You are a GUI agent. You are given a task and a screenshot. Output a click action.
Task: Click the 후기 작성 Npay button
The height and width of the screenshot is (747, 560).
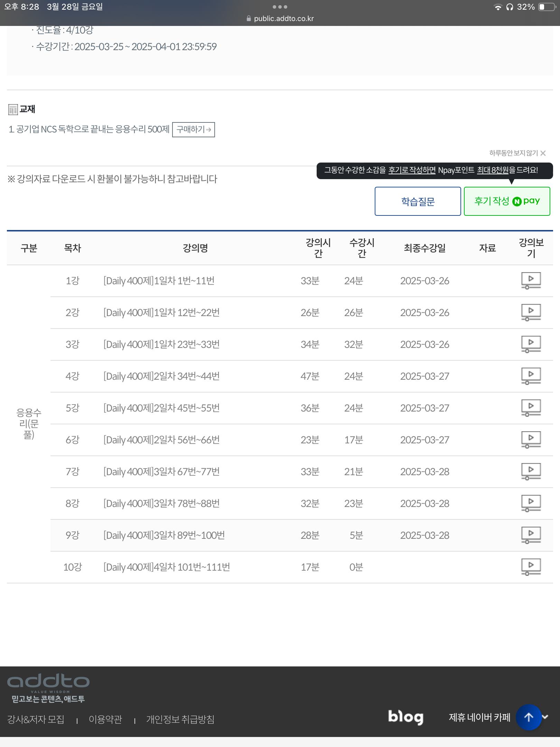click(507, 201)
